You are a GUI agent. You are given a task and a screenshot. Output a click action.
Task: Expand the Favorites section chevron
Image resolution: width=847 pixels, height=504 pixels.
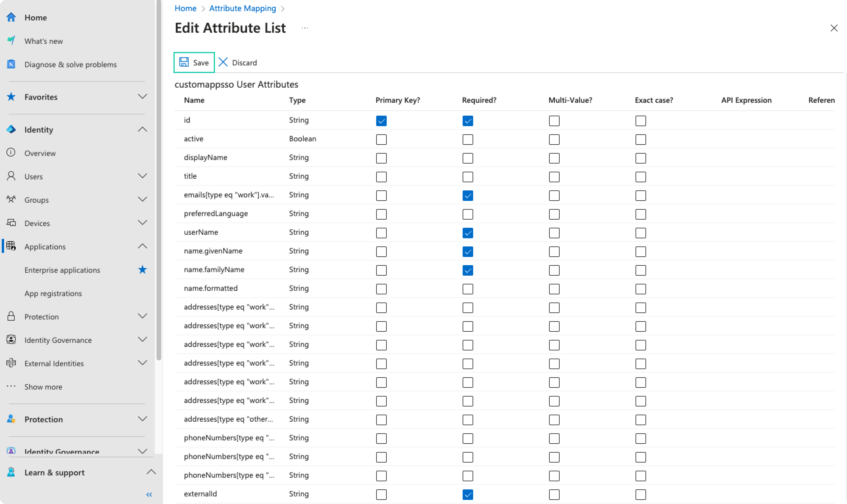[x=143, y=97]
